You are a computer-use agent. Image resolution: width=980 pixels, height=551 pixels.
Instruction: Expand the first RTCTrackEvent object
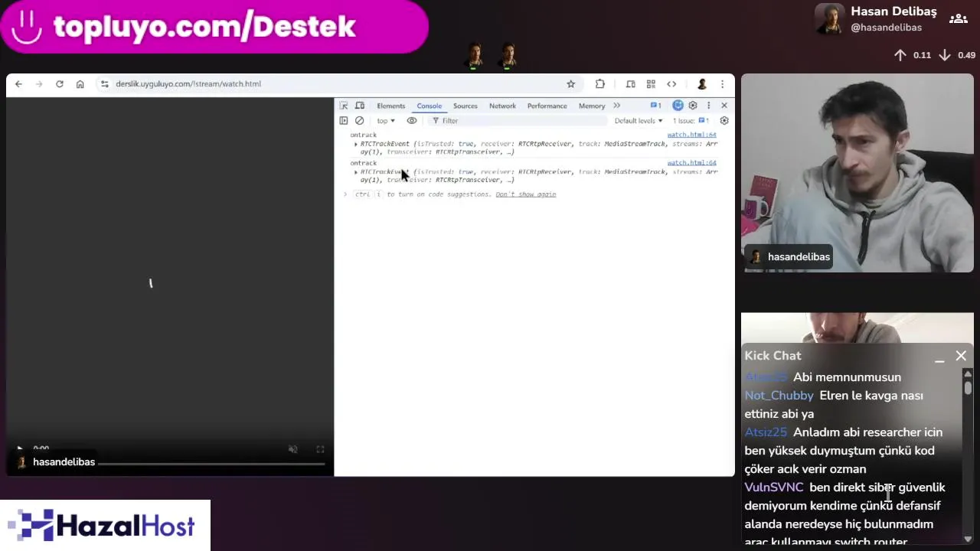tap(355, 144)
